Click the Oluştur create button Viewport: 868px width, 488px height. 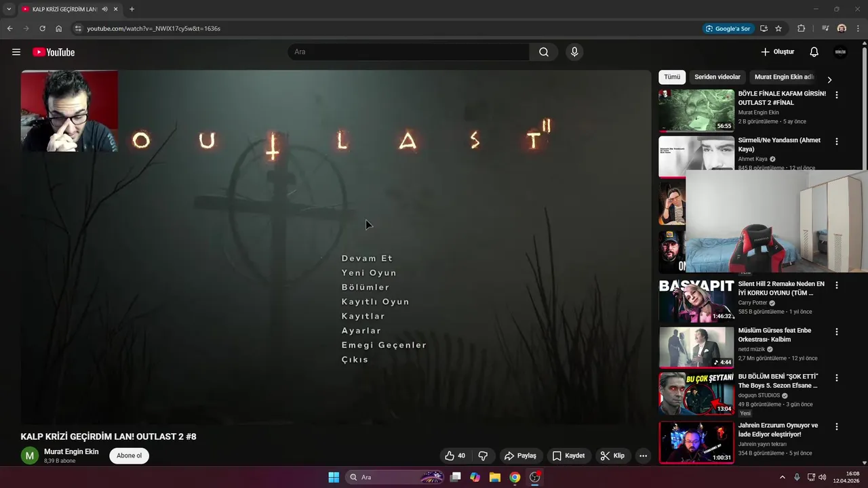click(x=777, y=52)
